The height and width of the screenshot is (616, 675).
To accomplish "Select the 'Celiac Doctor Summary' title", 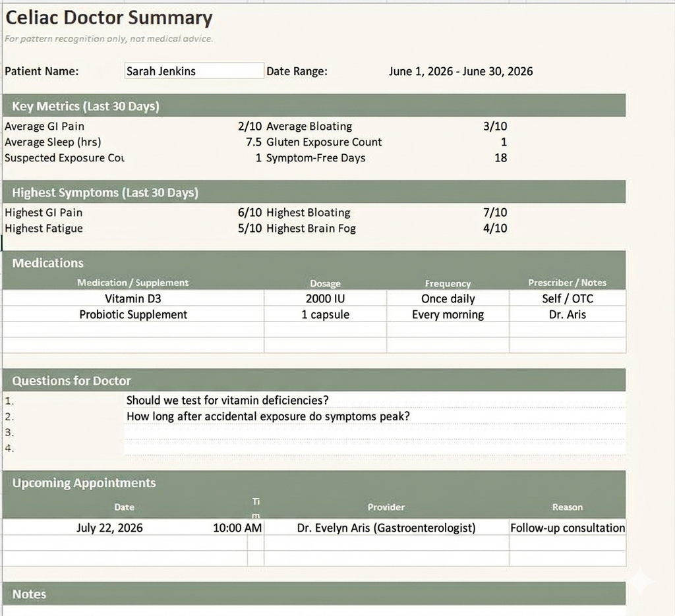I will [109, 18].
